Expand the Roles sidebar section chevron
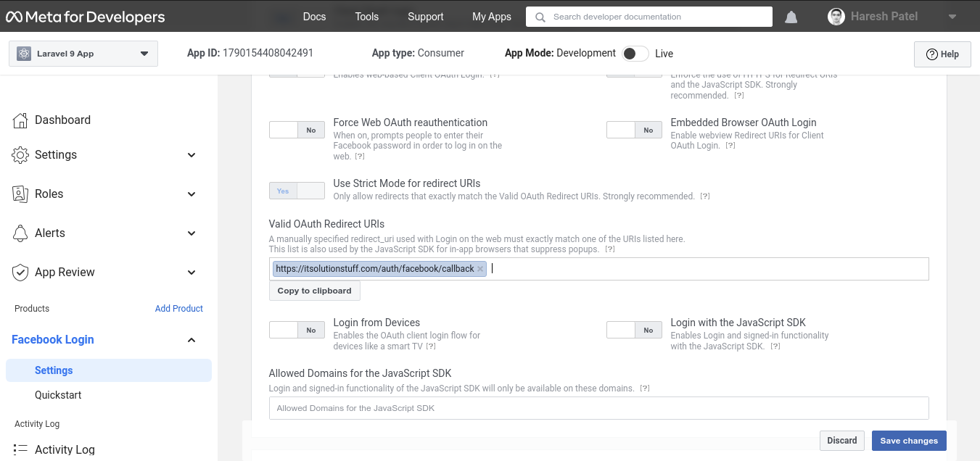980x461 pixels. pyautogui.click(x=192, y=194)
